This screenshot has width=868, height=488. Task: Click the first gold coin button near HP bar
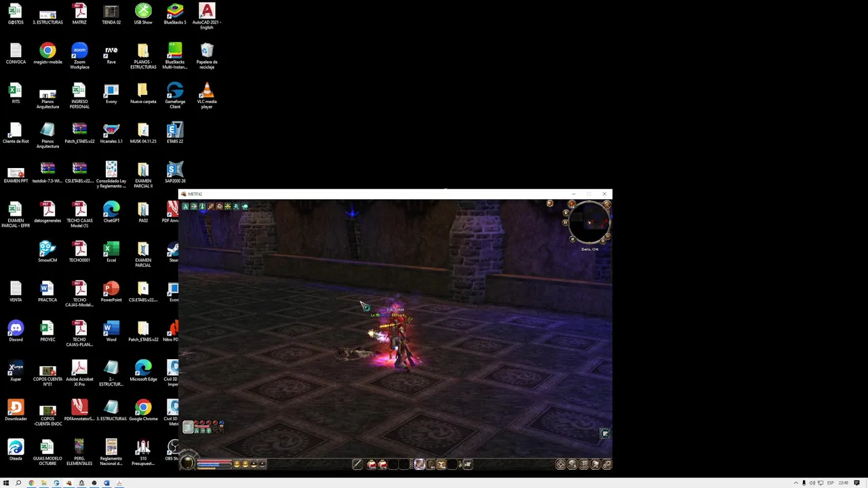pyautogui.click(x=237, y=464)
